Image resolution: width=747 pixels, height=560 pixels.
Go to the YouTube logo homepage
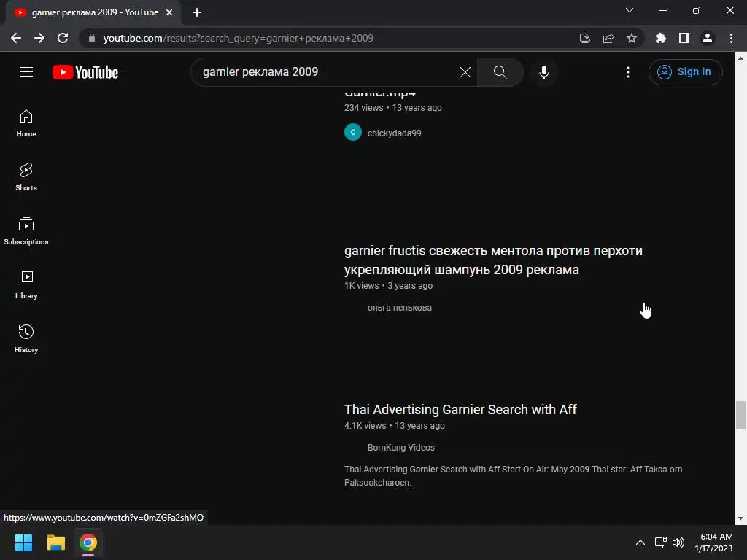coord(85,72)
